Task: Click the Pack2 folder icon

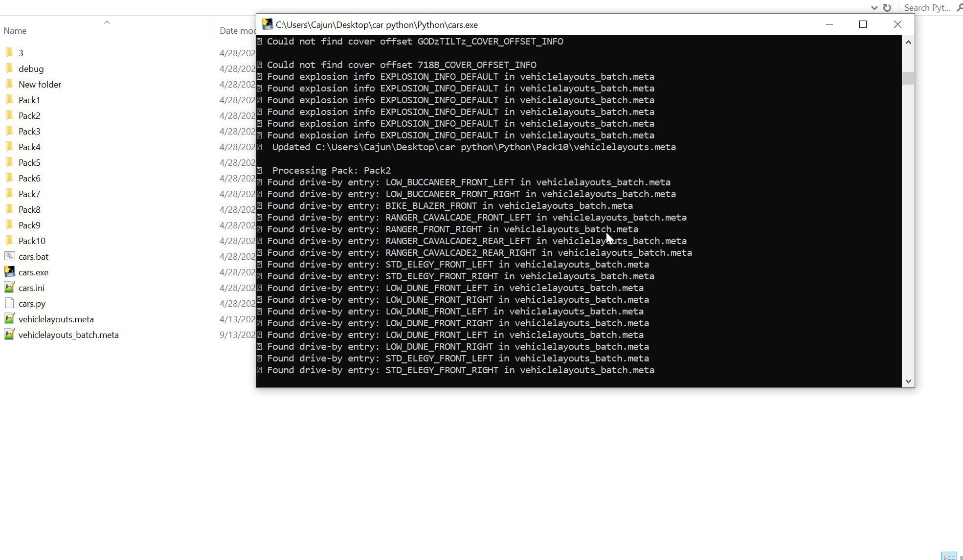Action: pos(9,115)
